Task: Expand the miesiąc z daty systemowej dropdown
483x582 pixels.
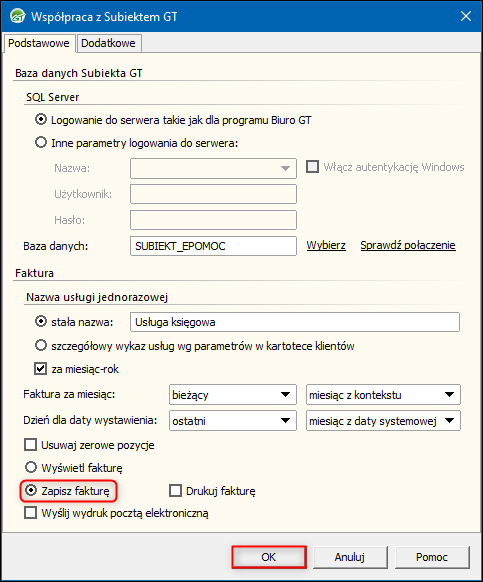Action: pyautogui.click(x=383, y=421)
